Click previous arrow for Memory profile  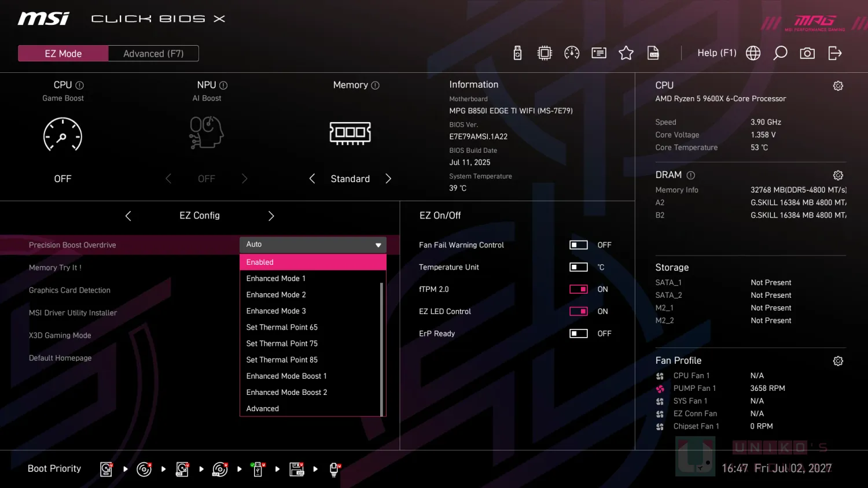point(312,179)
